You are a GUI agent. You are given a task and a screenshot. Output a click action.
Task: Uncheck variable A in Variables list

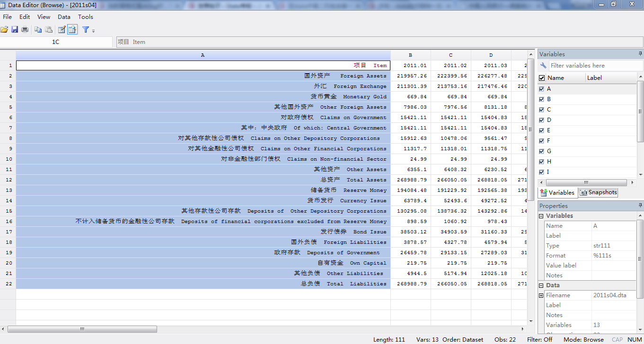[542, 89]
